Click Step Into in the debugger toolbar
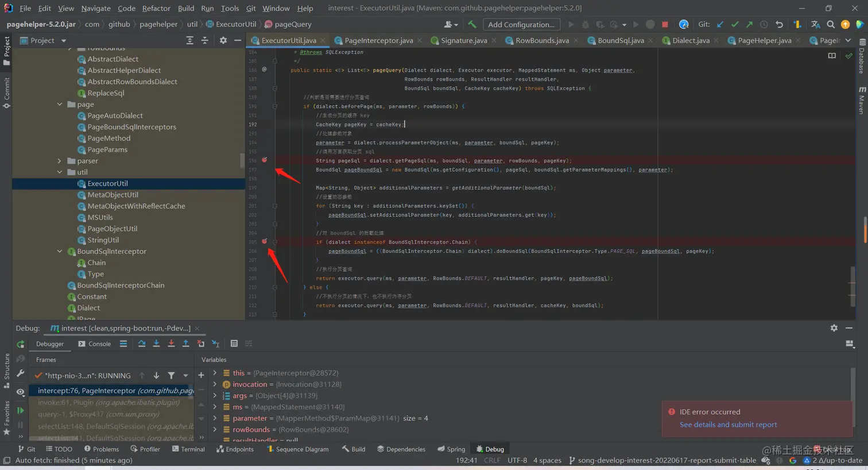Image resolution: width=868 pixels, height=470 pixels. (156, 344)
